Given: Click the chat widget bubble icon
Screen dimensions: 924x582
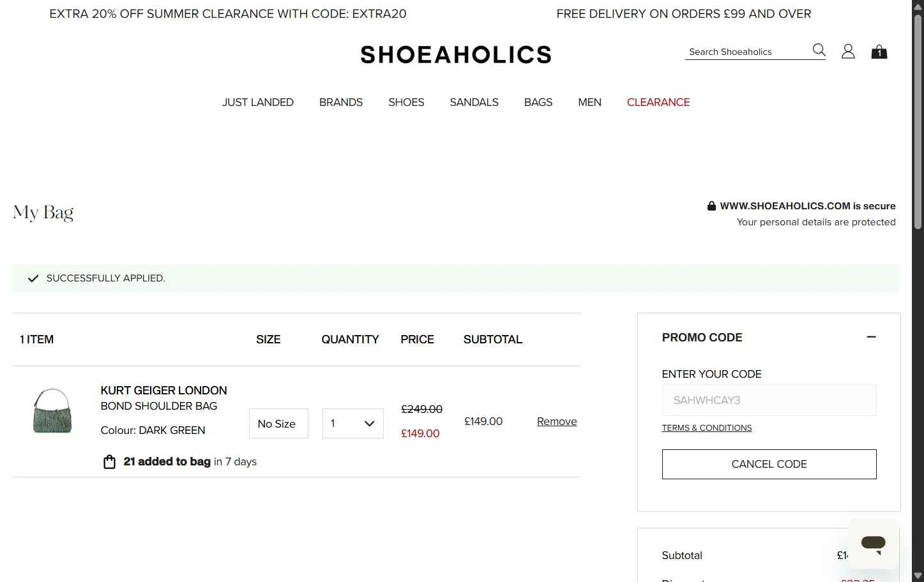Looking at the screenshot, I should tap(873, 544).
